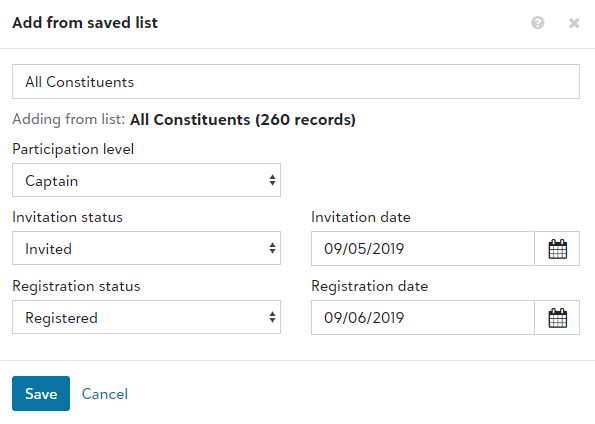This screenshot has height=424, width=595.
Task: Close the Add from saved list dialog
Action: [x=574, y=23]
